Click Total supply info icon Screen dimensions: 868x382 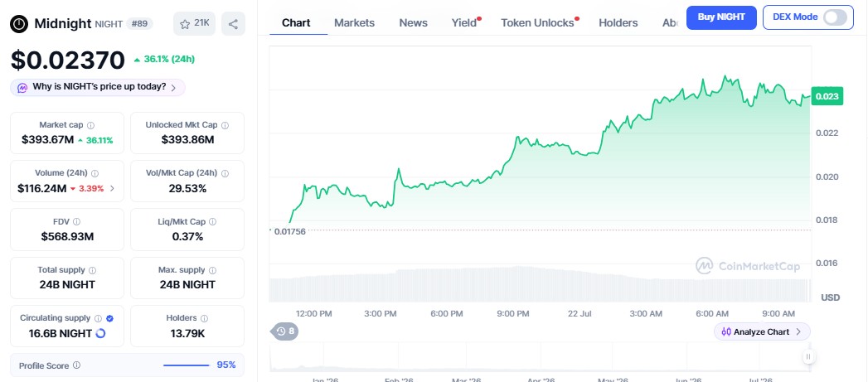click(x=92, y=270)
